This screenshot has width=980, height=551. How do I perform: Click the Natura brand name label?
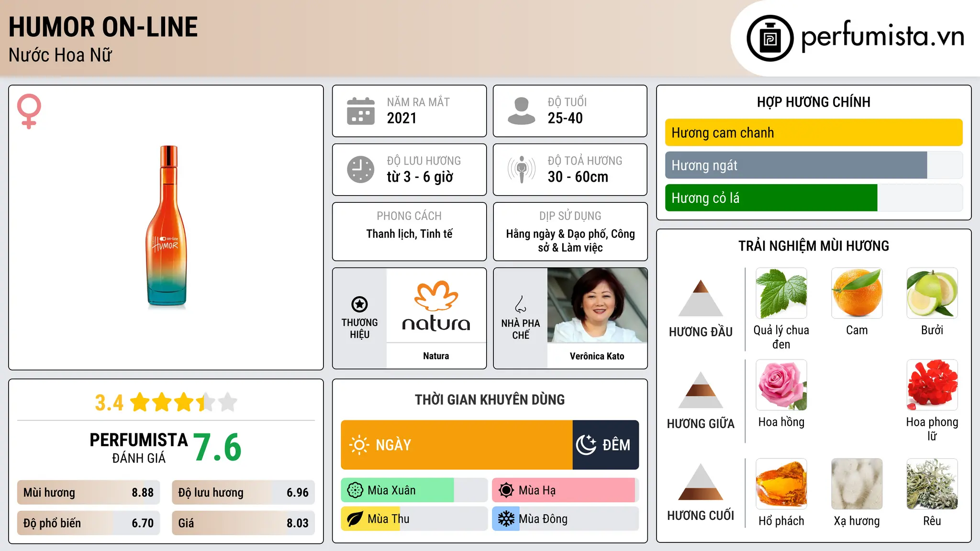pyautogui.click(x=436, y=356)
